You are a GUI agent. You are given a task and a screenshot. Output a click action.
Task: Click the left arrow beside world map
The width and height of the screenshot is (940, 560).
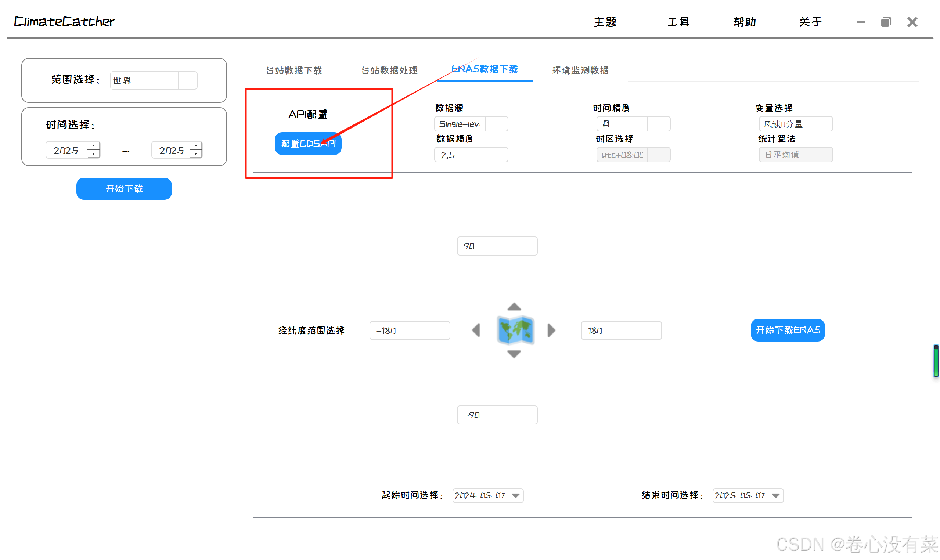(476, 330)
